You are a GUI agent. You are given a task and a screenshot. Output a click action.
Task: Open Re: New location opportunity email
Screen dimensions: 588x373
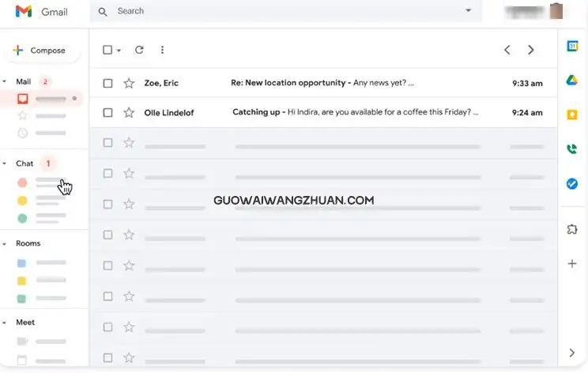(x=323, y=83)
